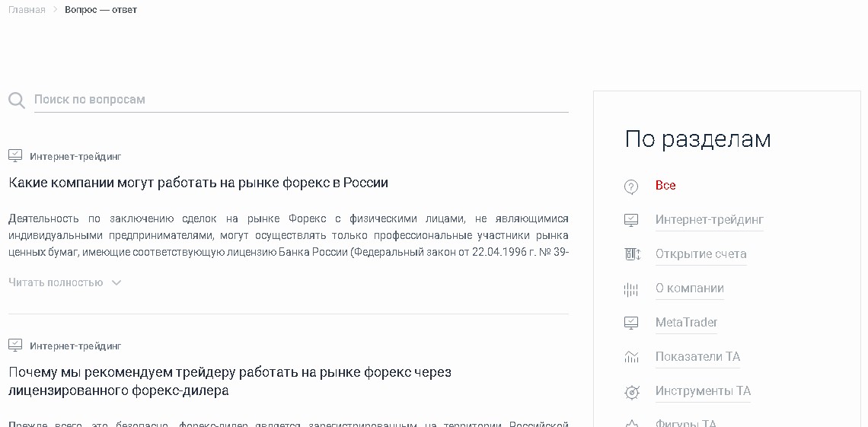This screenshot has width=868, height=427.
Task: Focus the Поиск по вопросам search field
Action: tap(301, 100)
